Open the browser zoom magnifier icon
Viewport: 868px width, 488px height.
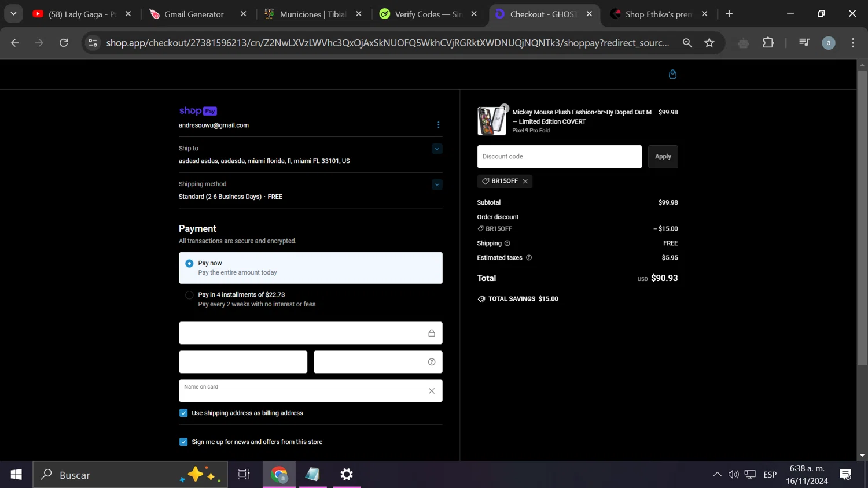pos(687,43)
